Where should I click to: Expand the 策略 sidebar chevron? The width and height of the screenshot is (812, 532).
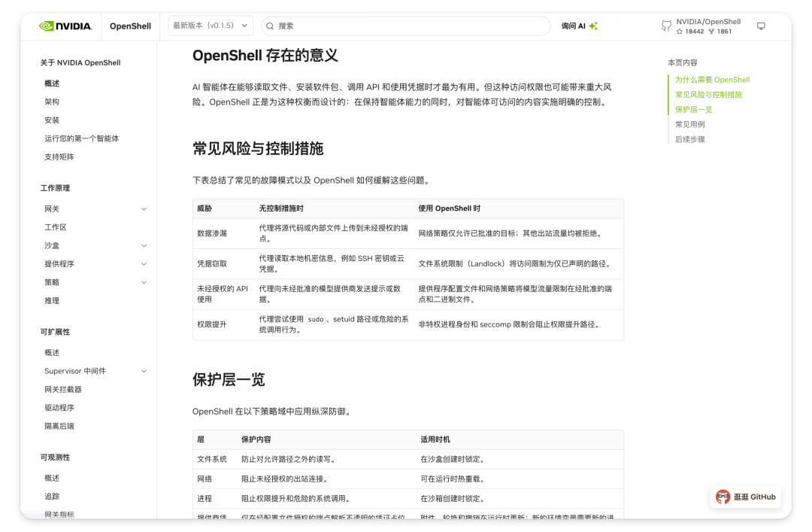[x=144, y=283]
